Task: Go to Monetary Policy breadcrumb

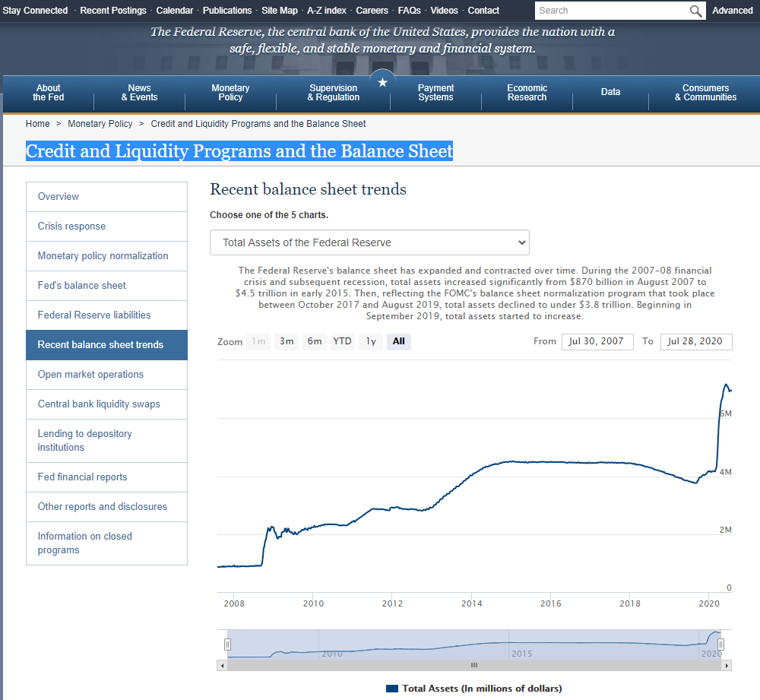Action: tap(100, 124)
